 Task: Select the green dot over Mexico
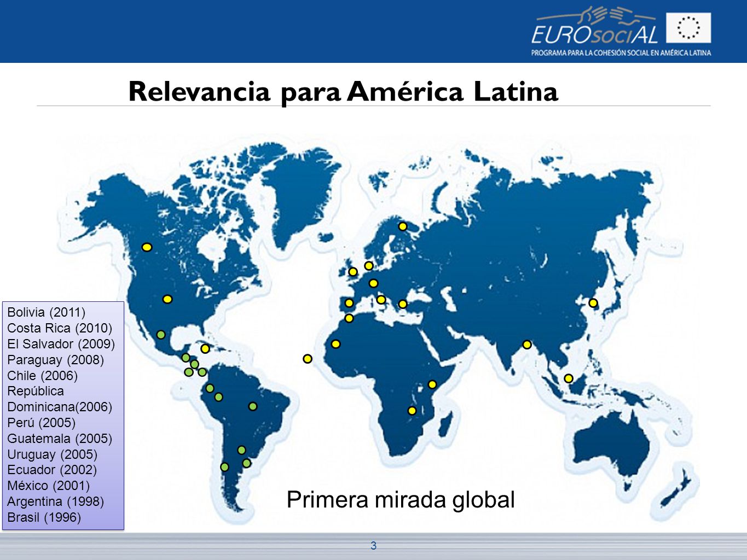point(161,335)
